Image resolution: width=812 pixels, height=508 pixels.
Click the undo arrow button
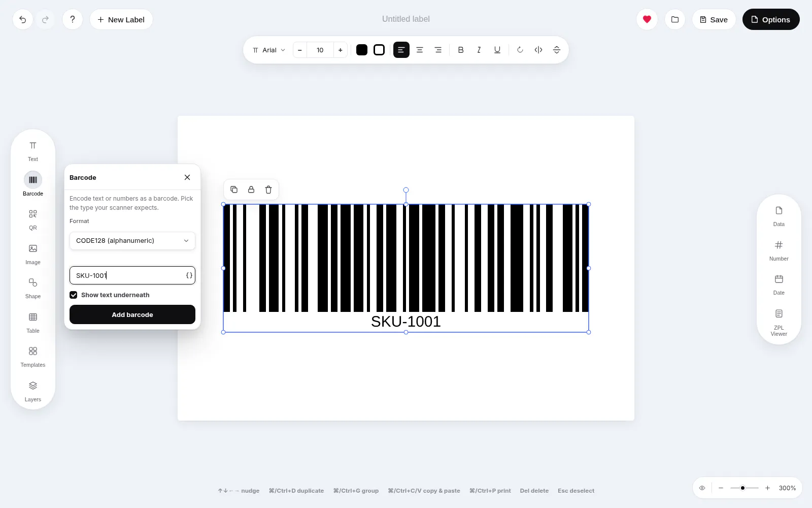point(23,19)
